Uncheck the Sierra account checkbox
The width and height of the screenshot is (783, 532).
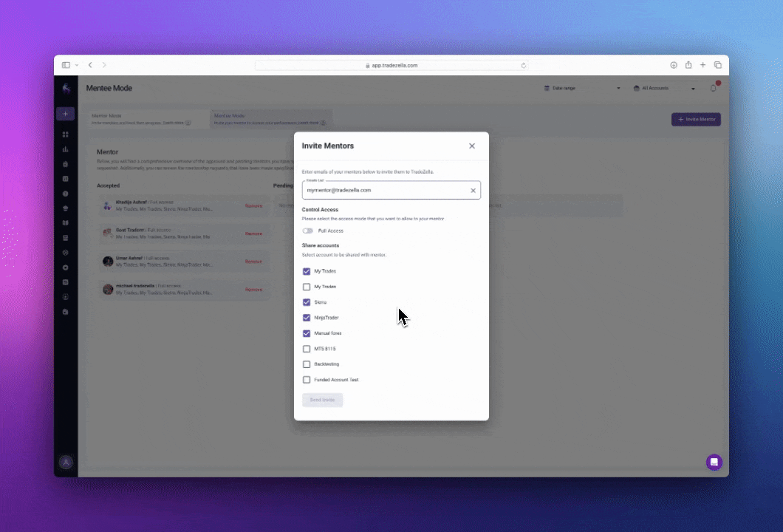coord(307,302)
